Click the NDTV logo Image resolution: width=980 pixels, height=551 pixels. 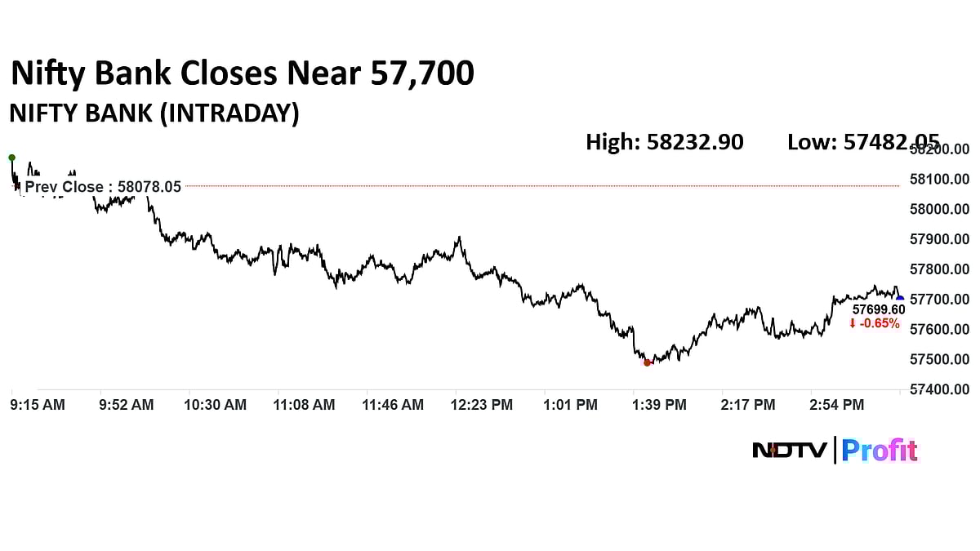pos(789,450)
